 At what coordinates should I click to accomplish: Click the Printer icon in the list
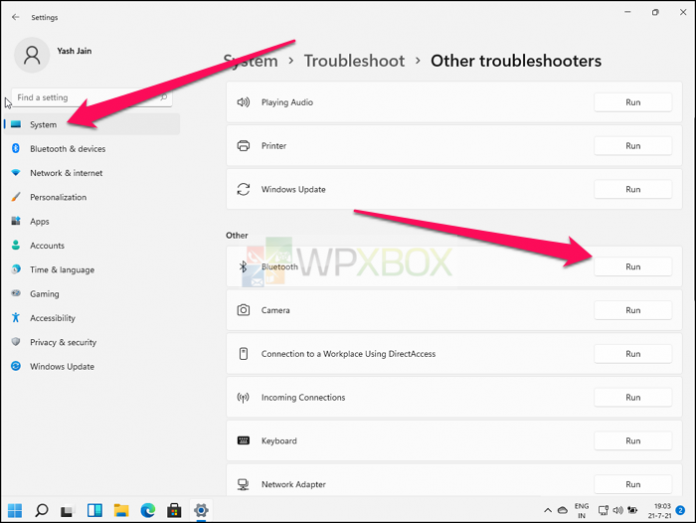243,146
